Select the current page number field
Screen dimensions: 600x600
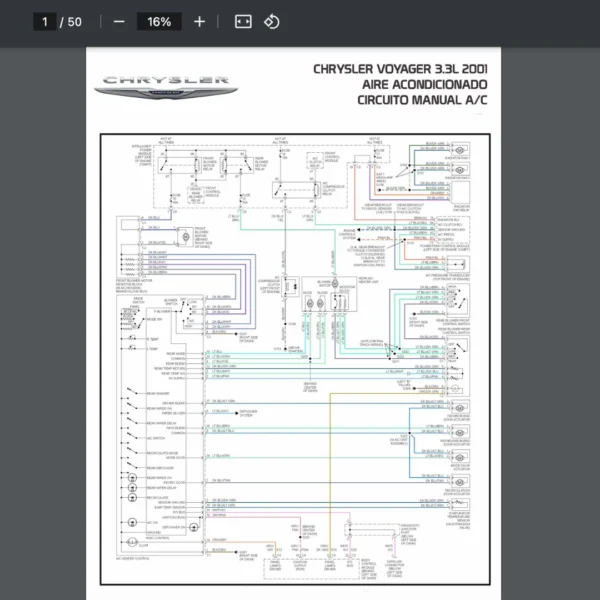tap(44, 21)
